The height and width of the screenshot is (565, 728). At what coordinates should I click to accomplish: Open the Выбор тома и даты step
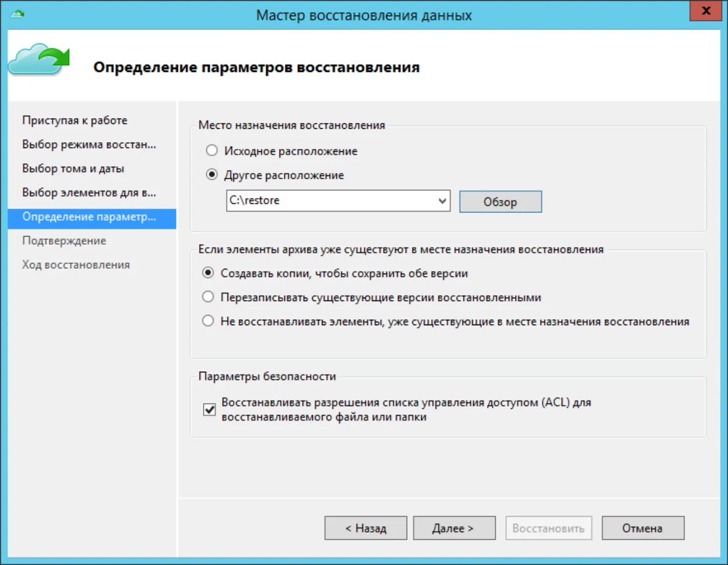click(x=73, y=168)
